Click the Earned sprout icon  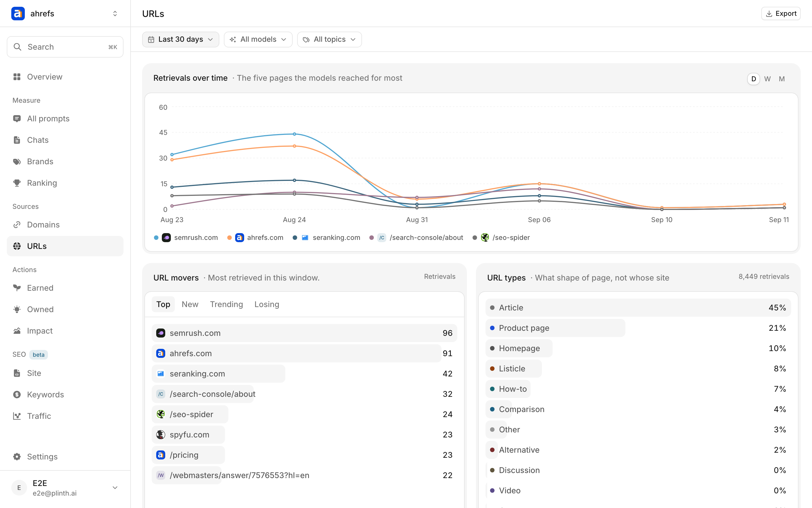17,288
